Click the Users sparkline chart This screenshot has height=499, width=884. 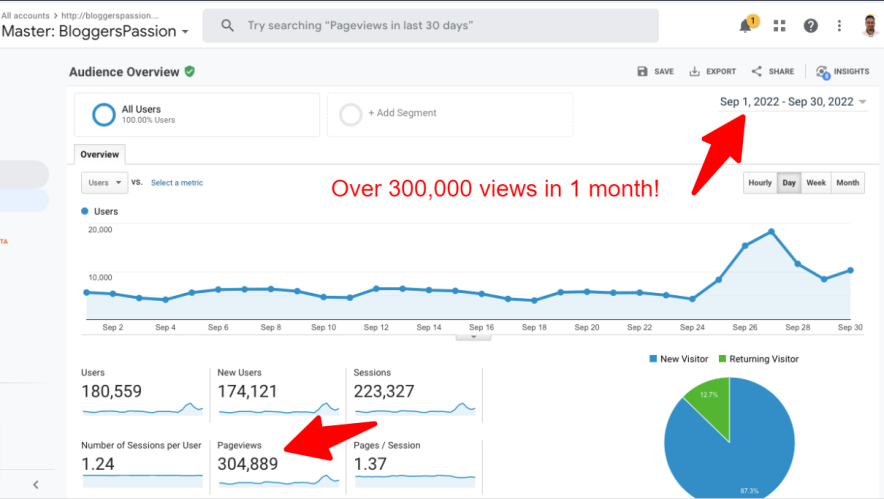(143, 409)
